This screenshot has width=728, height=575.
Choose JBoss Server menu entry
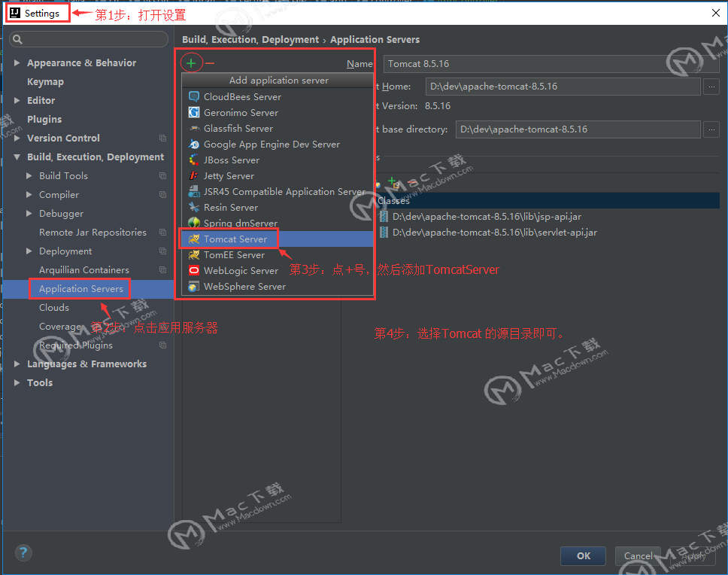pos(278,160)
